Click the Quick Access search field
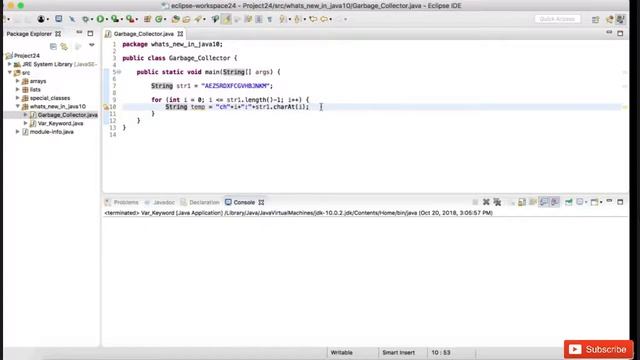 (x=557, y=19)
